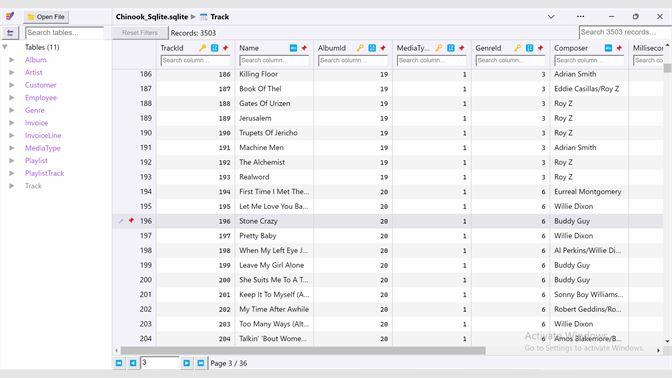Expand the Genre table node
The height and width of the screenshot is (378, 672).
(x=12, y=110)
